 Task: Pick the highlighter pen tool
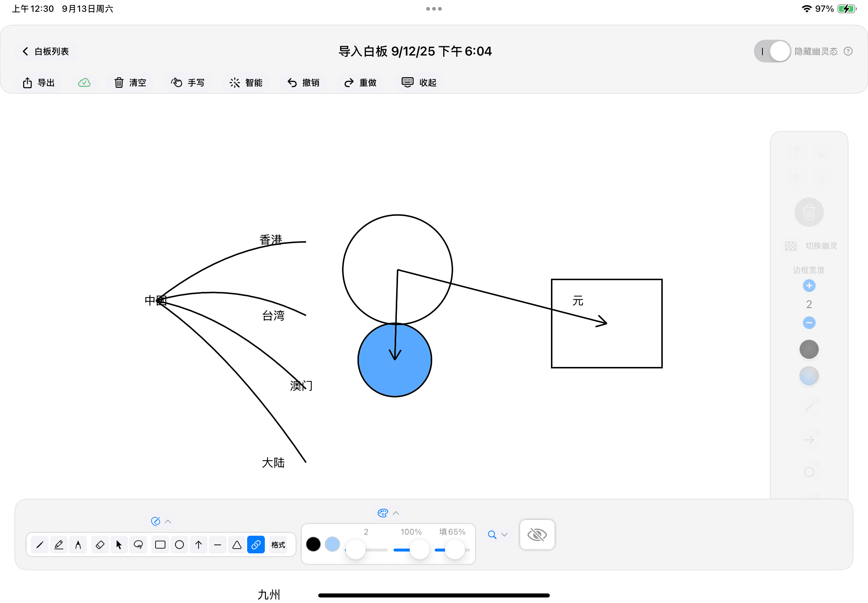59,545
